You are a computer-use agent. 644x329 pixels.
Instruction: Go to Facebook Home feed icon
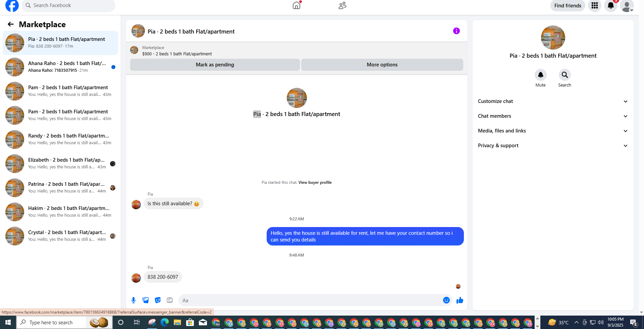[297, 5]
